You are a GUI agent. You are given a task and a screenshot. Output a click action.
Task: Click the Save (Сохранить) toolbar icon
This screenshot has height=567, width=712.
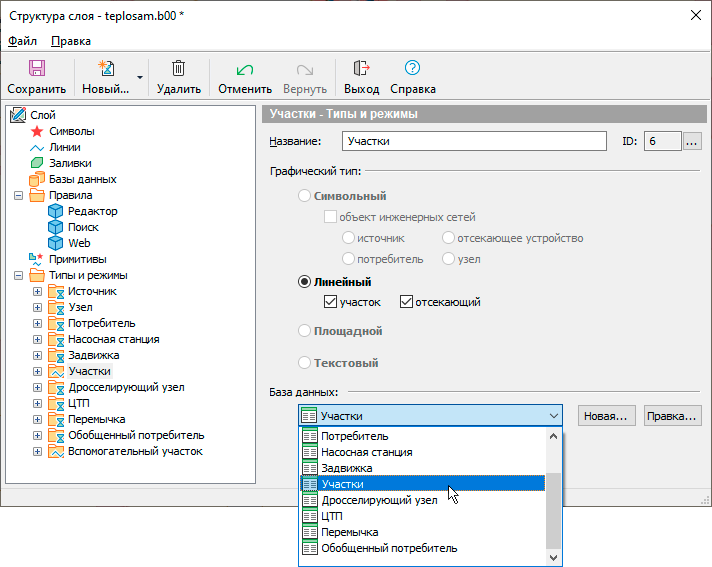[x=37, y=69]
